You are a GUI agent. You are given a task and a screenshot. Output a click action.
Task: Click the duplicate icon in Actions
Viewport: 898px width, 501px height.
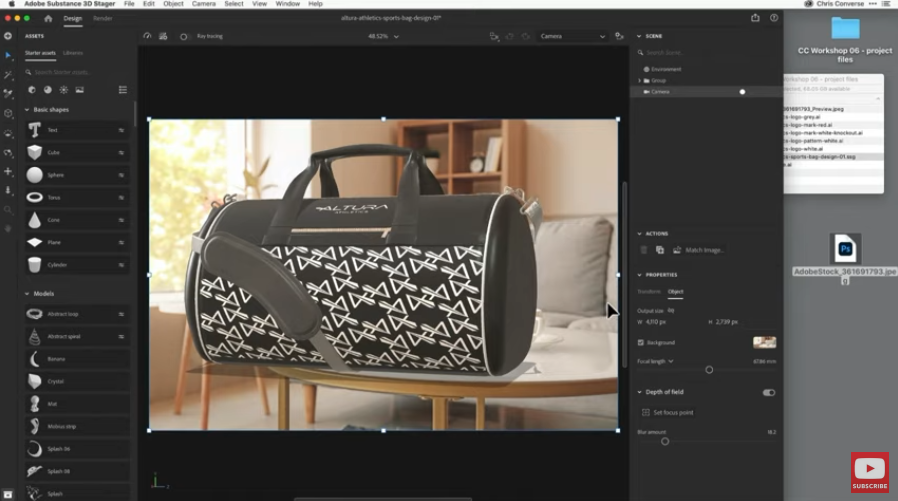pos(660,250)
